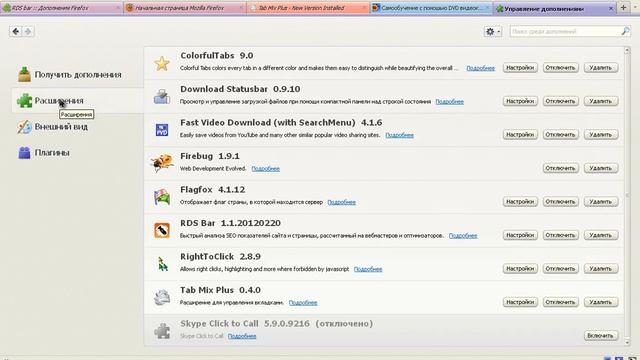Remove Firebug with Удалить

[601, 168]
